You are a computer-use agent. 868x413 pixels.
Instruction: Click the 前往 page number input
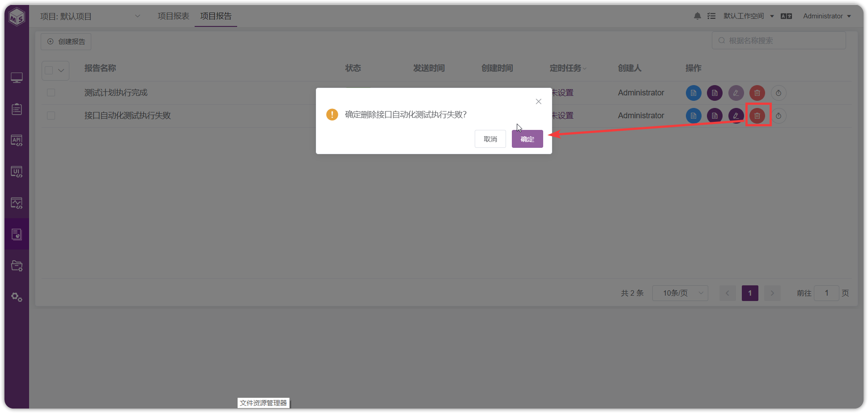826,293
